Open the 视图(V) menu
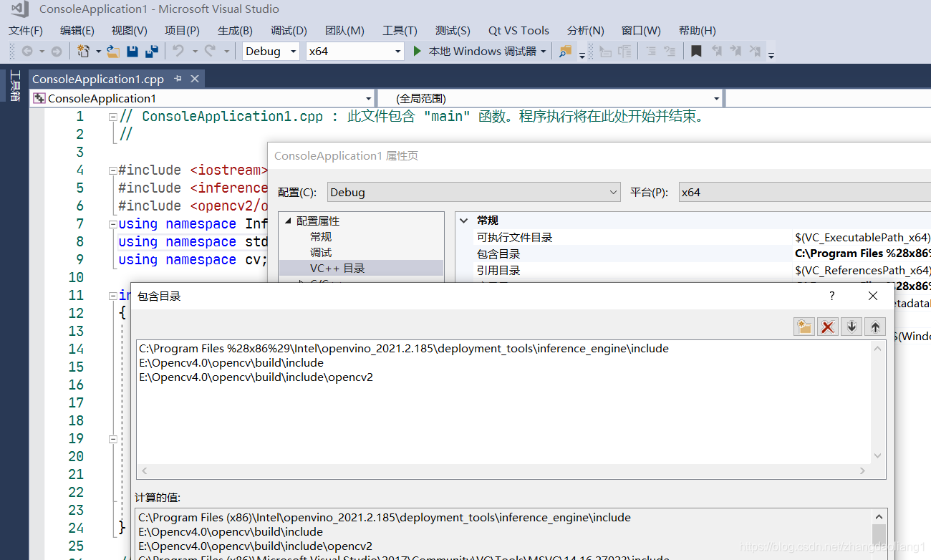Screen dimensions: 931x560 130,30
